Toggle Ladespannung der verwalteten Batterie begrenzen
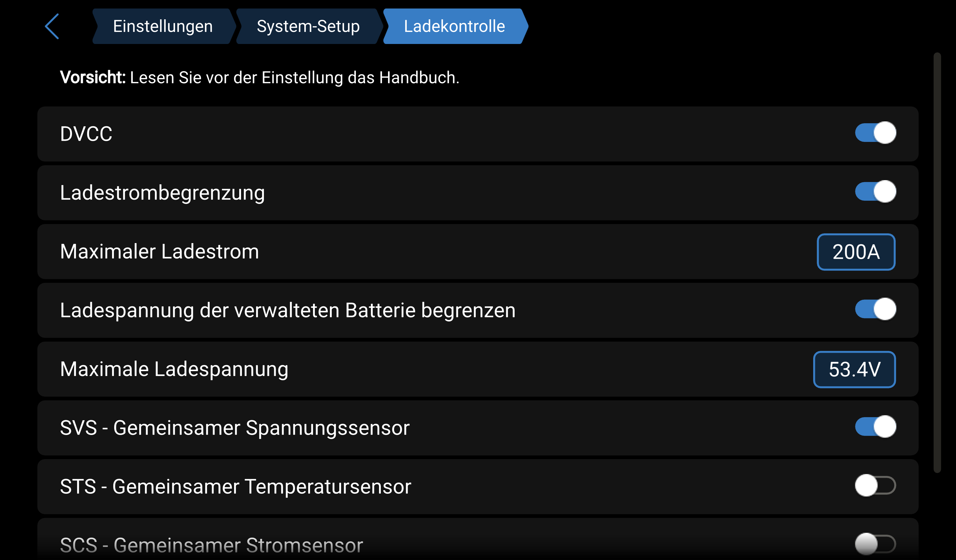Viewport: 956px width, 560px height. click(x=875, y=309)
